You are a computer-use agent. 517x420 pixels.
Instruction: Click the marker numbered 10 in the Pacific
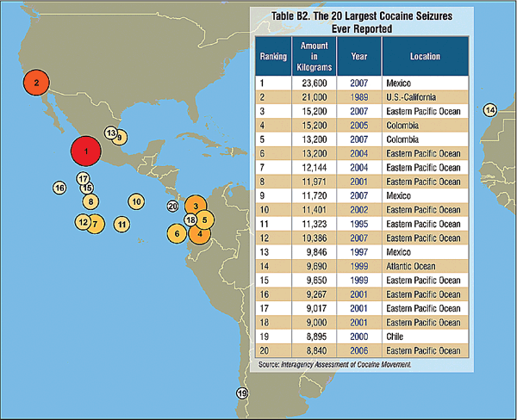pos(135,201)
